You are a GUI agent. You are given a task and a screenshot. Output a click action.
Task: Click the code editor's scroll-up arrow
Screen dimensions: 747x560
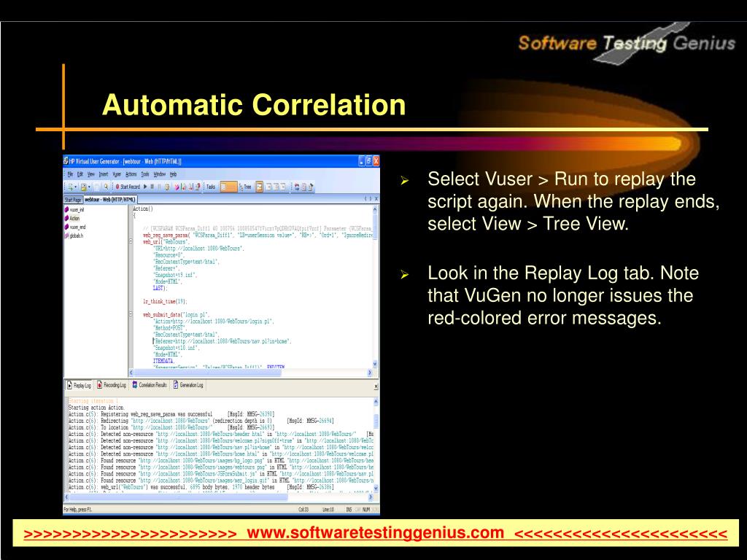[x=375, y=209]
